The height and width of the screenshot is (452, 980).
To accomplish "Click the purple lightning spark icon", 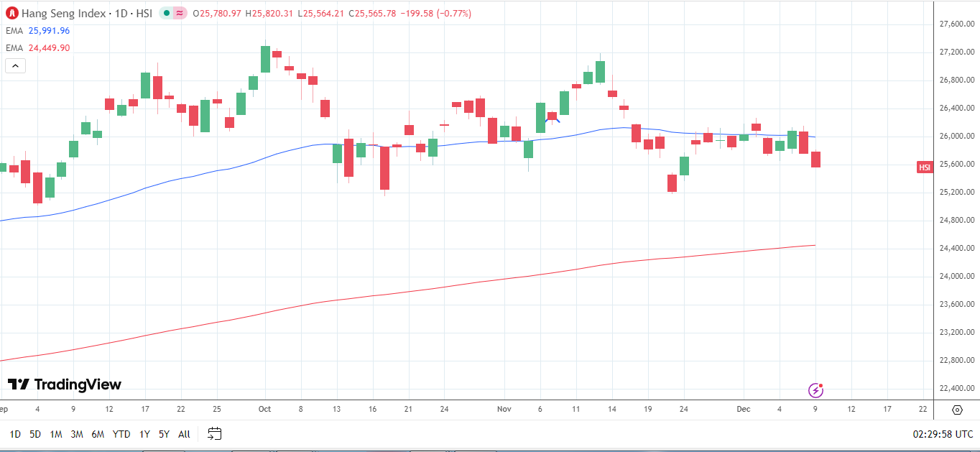I will [x=815, y=389].
